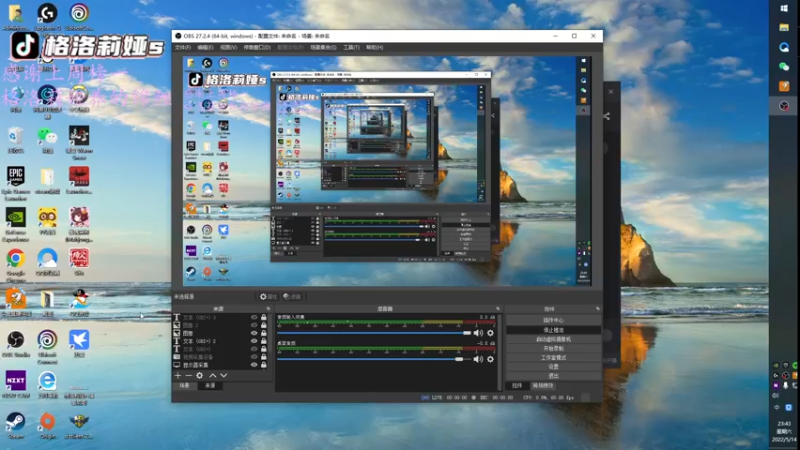
Task: Open the first mixer channel gear settings
Action: (490, 333)
